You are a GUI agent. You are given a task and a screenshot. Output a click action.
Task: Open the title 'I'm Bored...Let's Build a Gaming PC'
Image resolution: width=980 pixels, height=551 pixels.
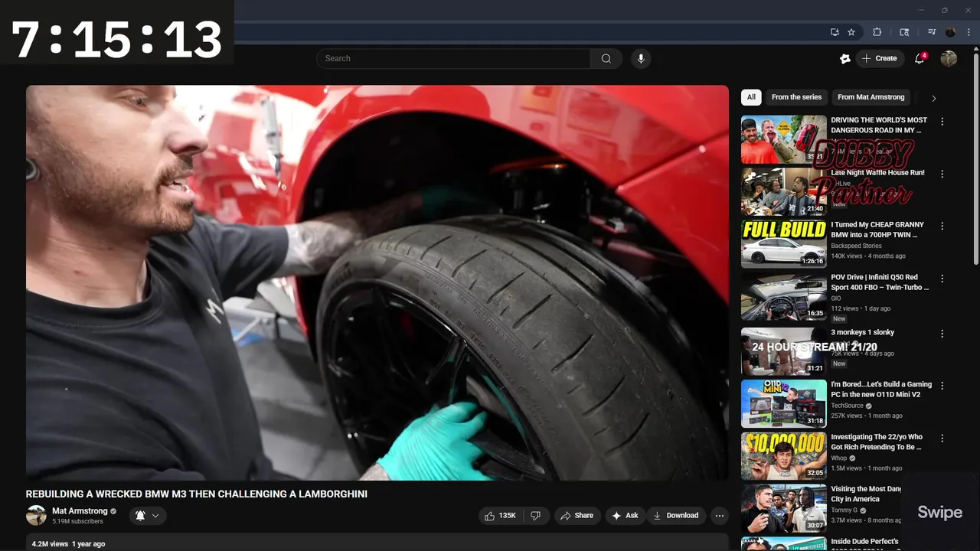point(881,390)
